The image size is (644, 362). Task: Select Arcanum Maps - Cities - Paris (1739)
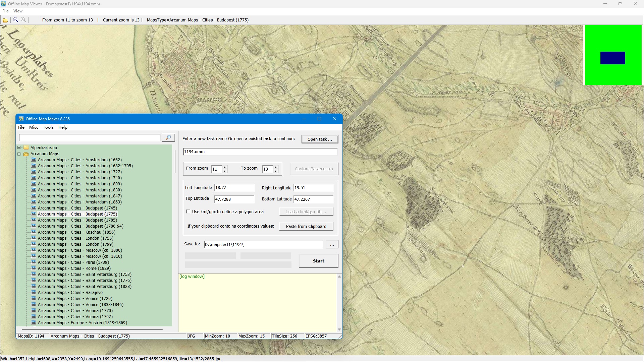[73, 262]
